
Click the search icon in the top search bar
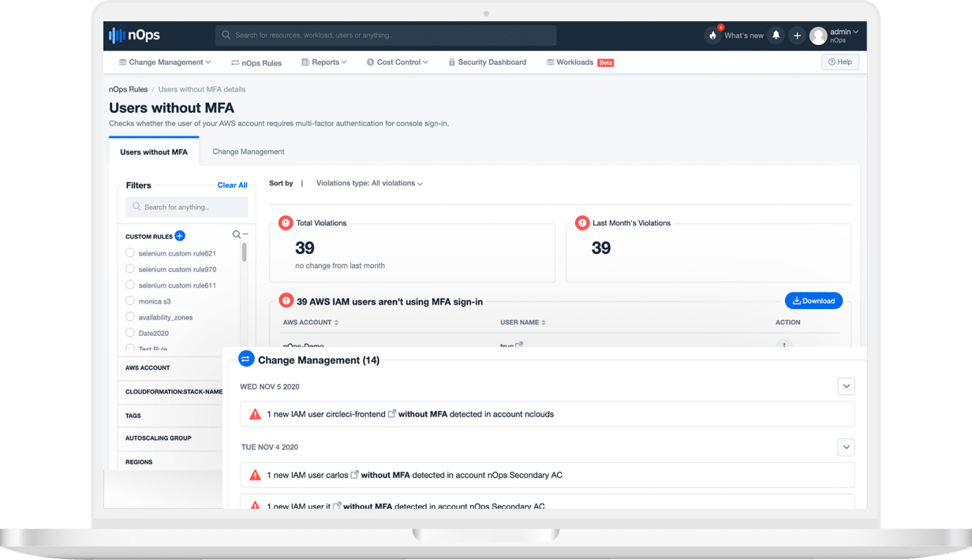coord(226,35)
